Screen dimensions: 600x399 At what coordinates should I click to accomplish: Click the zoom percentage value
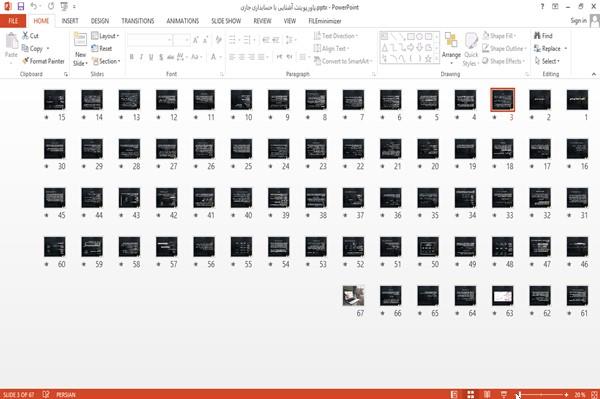click(580, 394)
